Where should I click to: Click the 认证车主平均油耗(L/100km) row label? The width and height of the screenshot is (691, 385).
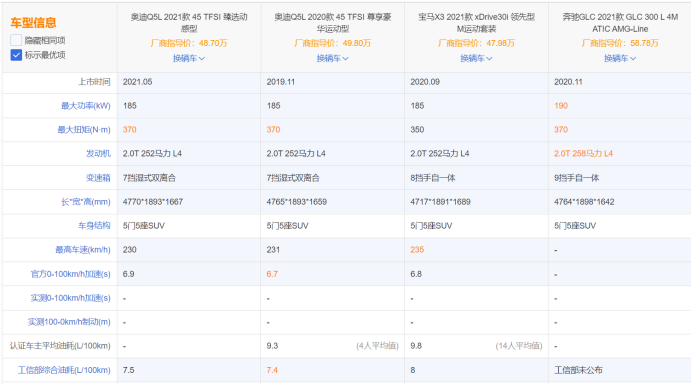click(60, 346)
